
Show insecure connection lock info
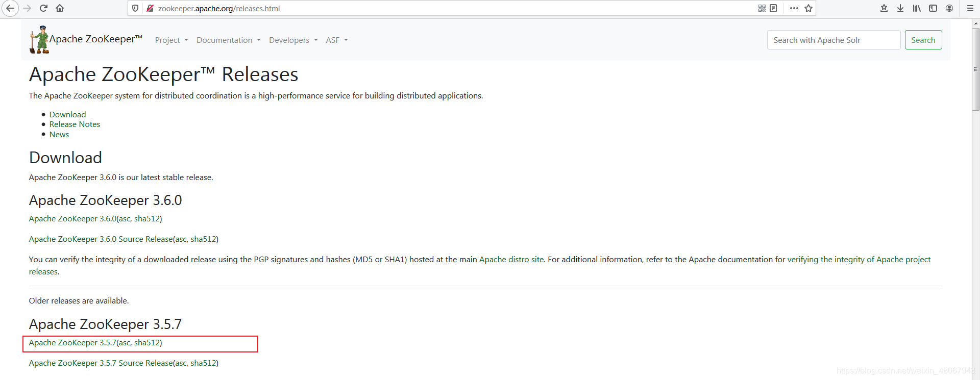pos(150,8)
